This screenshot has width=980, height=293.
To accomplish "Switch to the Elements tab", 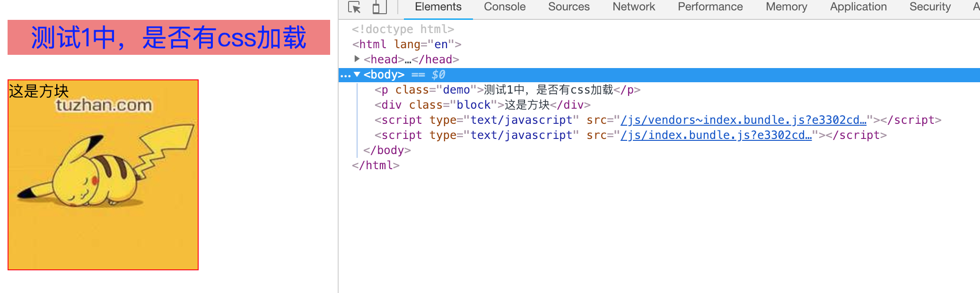I will tap(438, 7).
